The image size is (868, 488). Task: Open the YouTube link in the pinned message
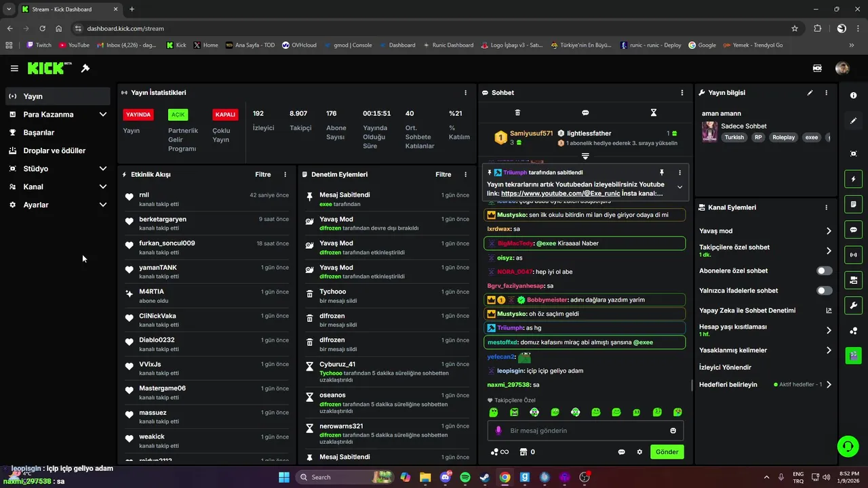pyautogui.click(x=559, y=194)
